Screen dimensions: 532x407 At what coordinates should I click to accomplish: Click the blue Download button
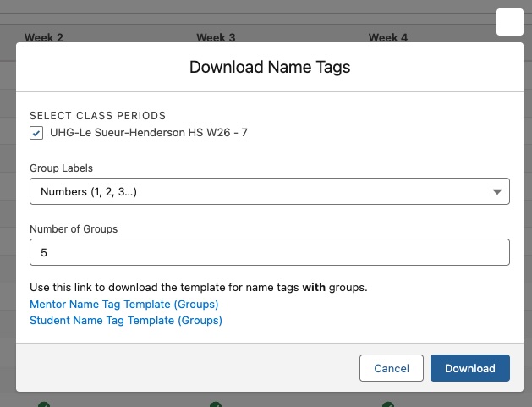[x=470, y=368]
